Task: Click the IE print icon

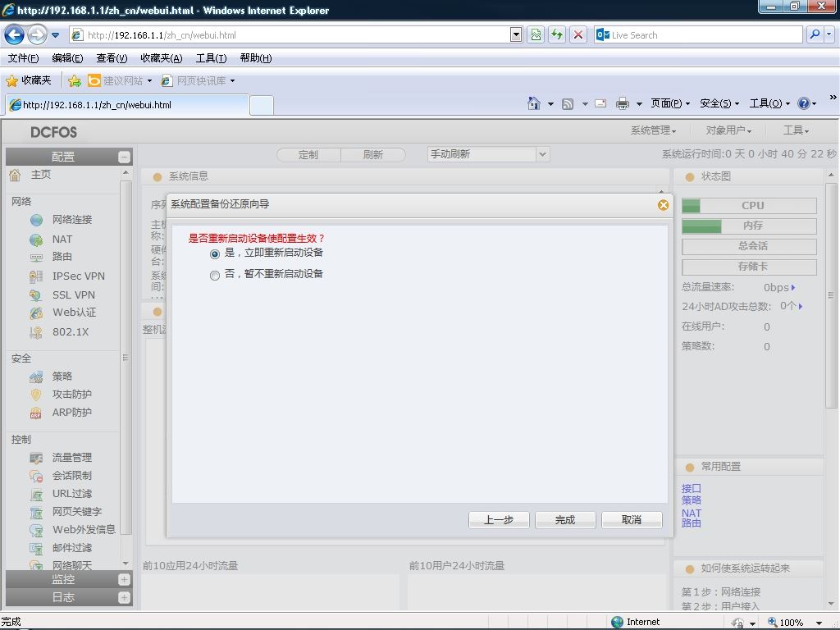Action: coord(623,103)
